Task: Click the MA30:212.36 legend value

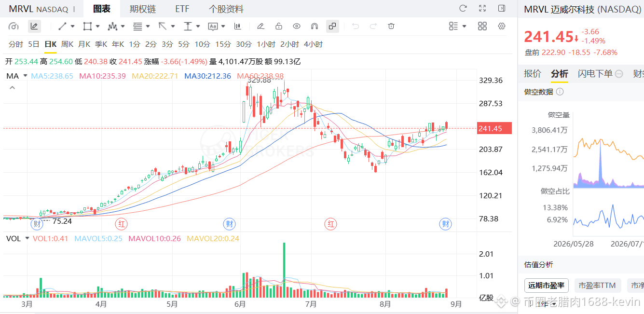Action: (207, 76)
